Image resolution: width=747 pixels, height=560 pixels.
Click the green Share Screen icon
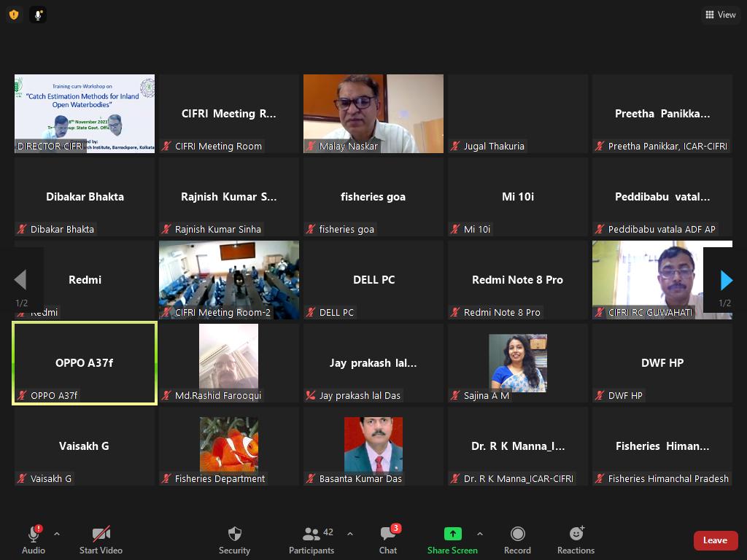click(x=452, y=534)
